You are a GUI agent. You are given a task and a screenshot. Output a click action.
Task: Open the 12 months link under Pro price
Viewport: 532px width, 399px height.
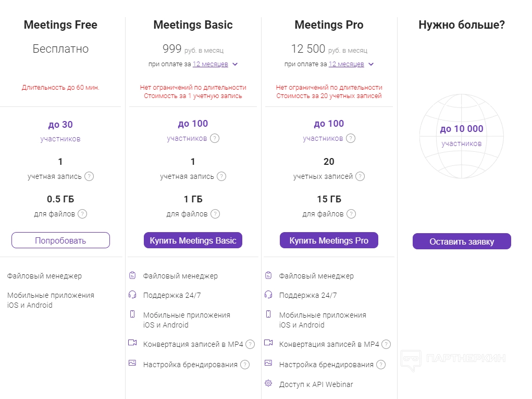pyautogui.click(x=346, y=64)
